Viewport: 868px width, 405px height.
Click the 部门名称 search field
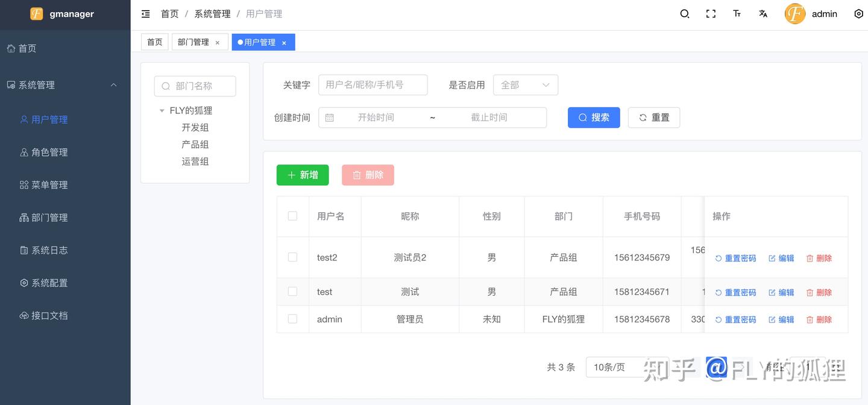click(x=195, y=86)
